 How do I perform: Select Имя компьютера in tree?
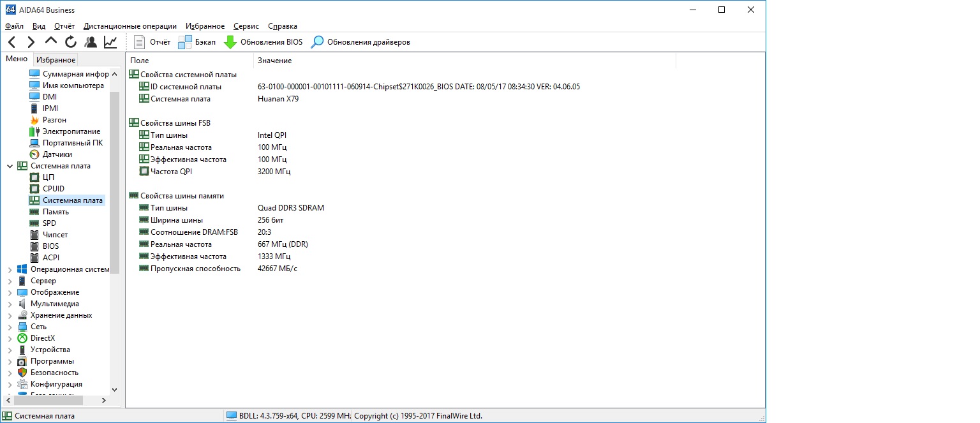click(x=67, y=85)
